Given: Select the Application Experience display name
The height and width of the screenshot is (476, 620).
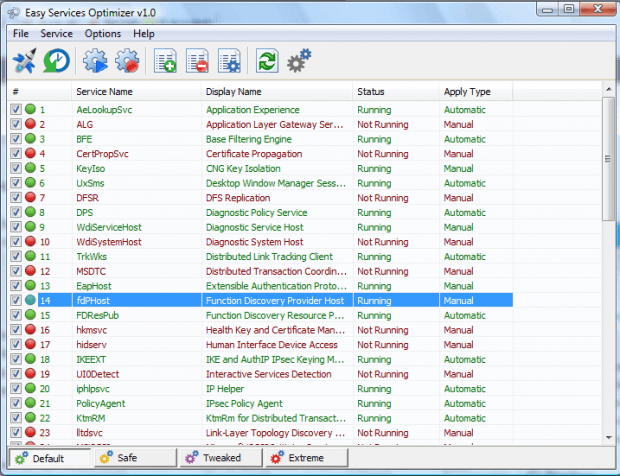Looking at the screenshot, I should (253, 110).
